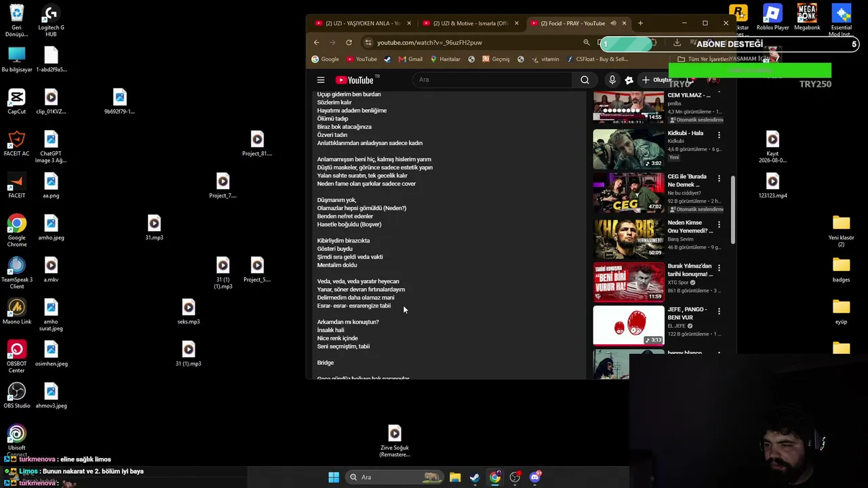Viewport: 868px width, 488px height.
Task: Select the seks.mp3 file on desktop
Action: point(189,312)
